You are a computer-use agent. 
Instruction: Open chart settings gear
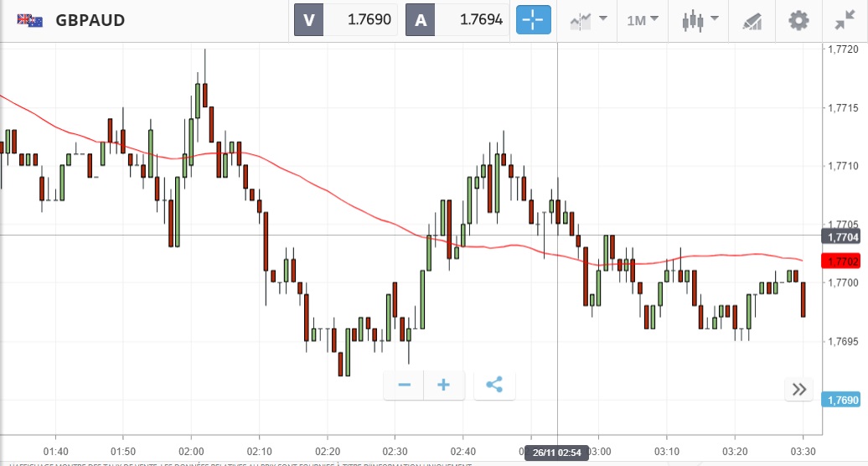click(799, 20)
